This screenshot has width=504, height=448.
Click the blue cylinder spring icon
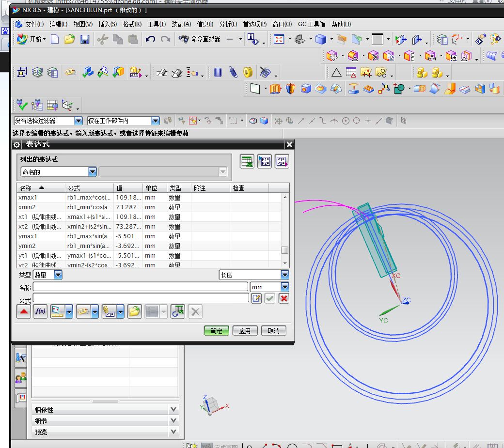pyautogui.click(x=218, y=72)
